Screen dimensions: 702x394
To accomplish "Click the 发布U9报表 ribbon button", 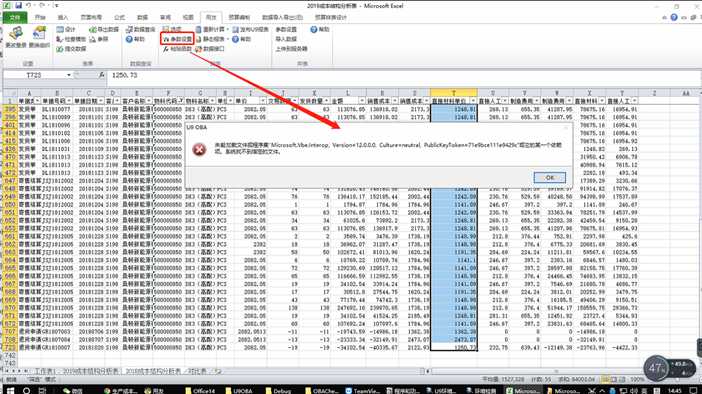I will click(x=250, y=30).
